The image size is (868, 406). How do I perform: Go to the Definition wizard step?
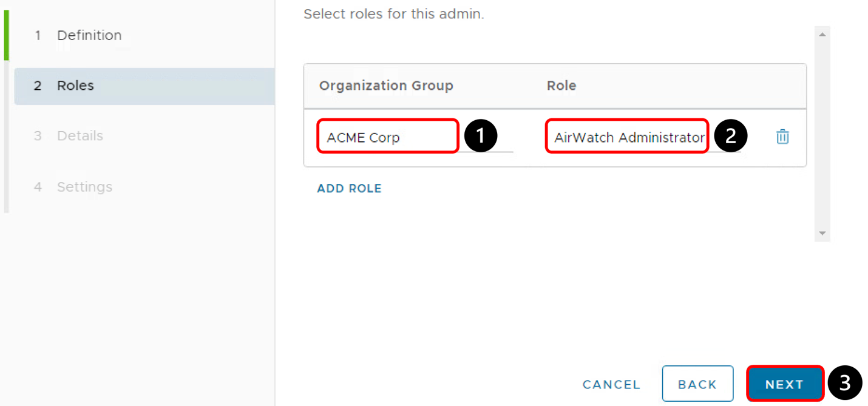pos(89,35)
